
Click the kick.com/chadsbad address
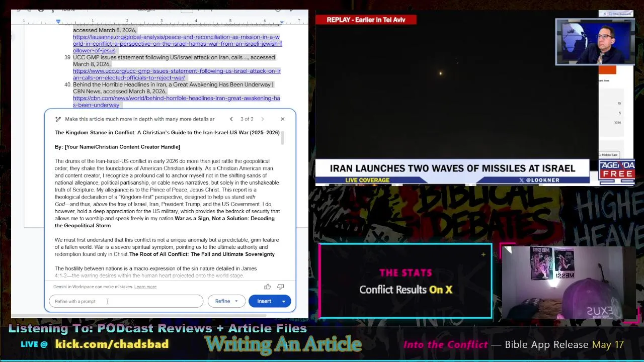pyautogui.click(x=112, y=344)
